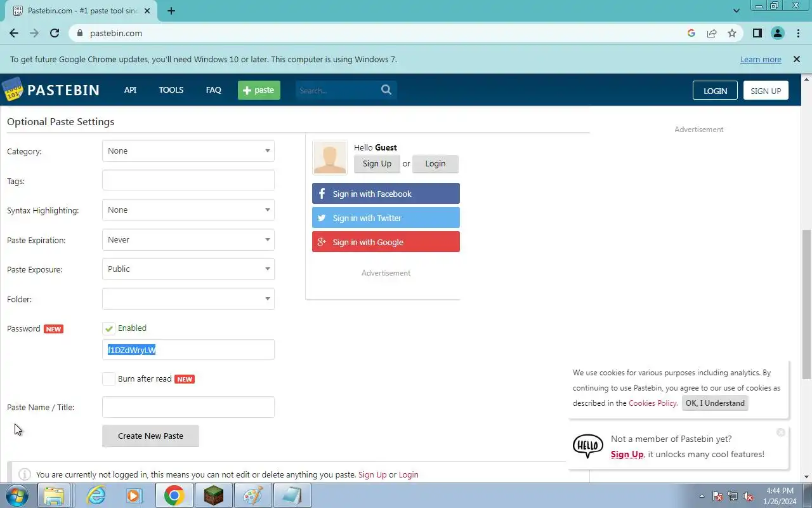This screenshot has width=812, height=508.
Task: Uncheck the password Enabled checkbox
Action: coord(109,328)
